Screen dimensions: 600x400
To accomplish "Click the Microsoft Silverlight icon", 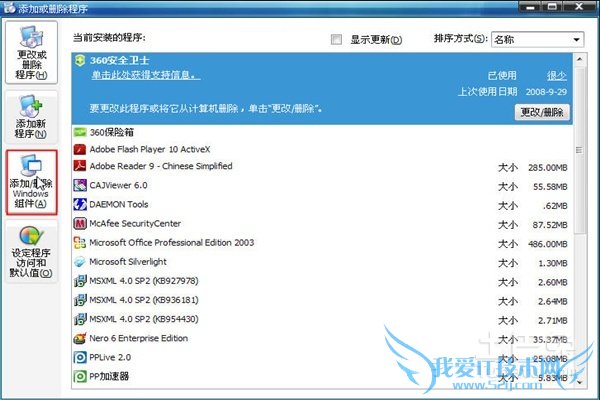I will (x=80, y=262).
